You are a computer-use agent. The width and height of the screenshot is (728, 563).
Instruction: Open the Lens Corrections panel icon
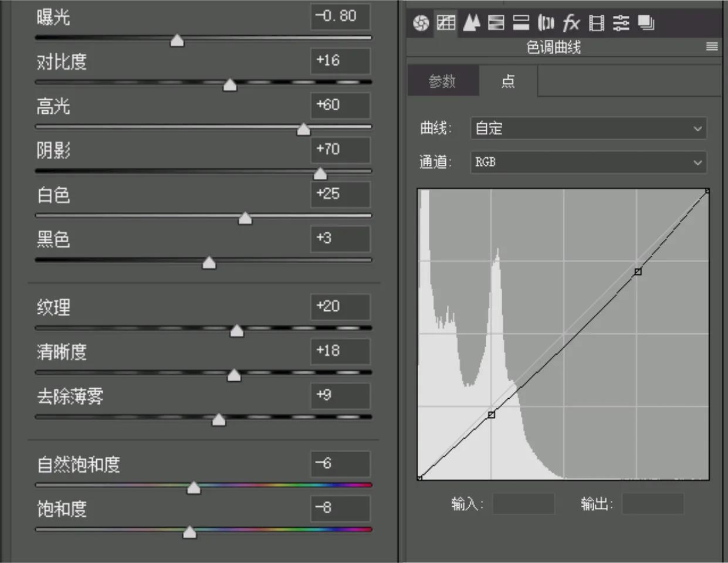point(546,23)
